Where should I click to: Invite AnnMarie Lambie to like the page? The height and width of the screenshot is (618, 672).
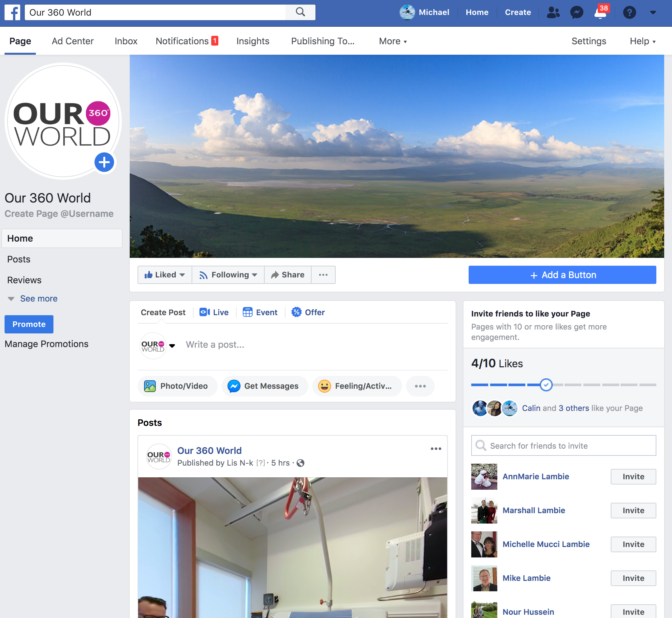633,477
